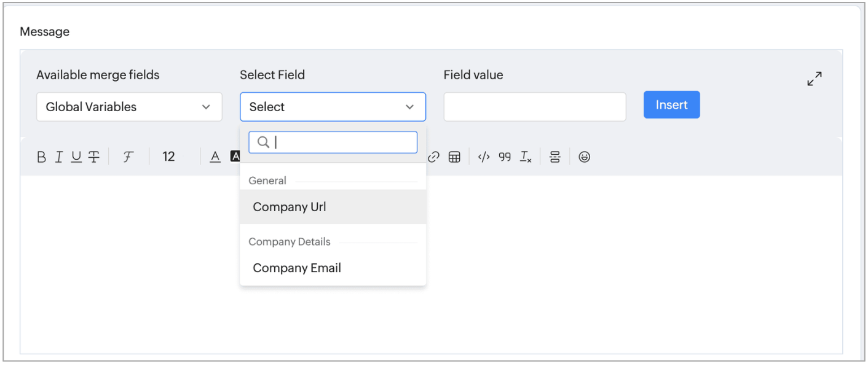Image resolution: width=868 pixels, height=366 pixels.
Task: Open the text color picker
Action: (215, 157)
